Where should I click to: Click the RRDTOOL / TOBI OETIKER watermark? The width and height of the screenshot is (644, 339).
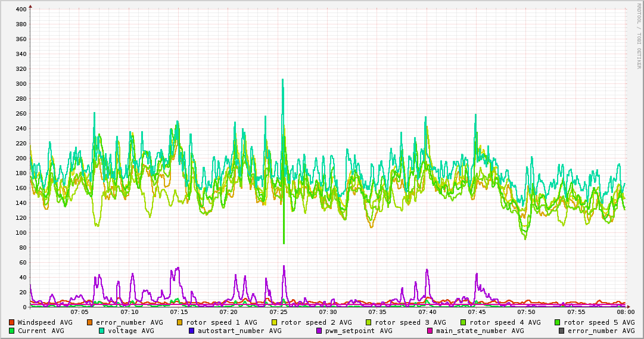point(639,36)
